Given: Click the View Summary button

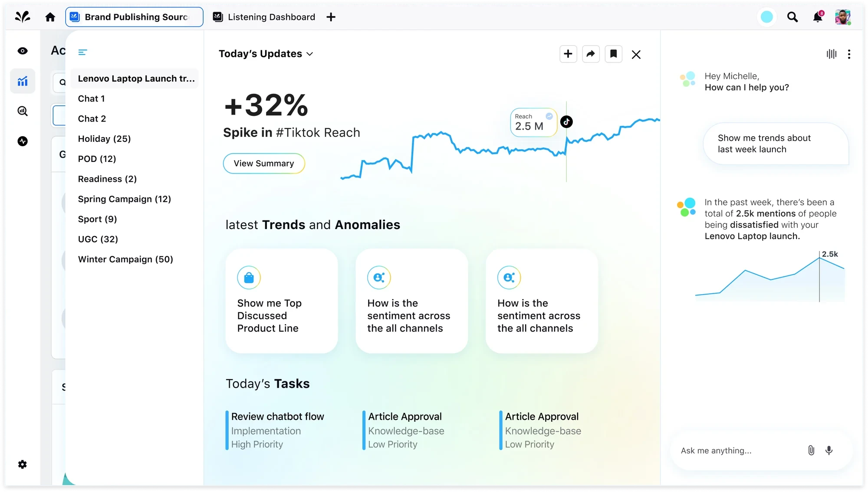Looking at the screenshot, I should click(264, 164).
